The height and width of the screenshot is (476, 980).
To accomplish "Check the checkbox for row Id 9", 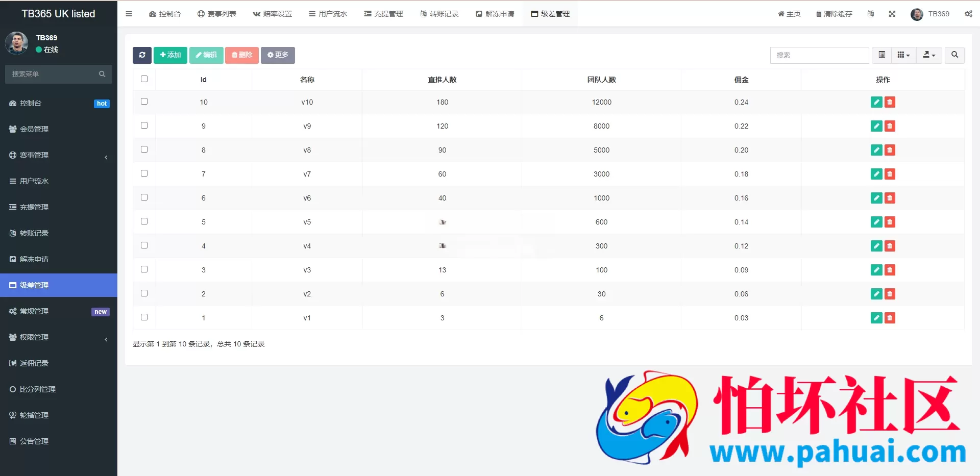I will (144, 126).
